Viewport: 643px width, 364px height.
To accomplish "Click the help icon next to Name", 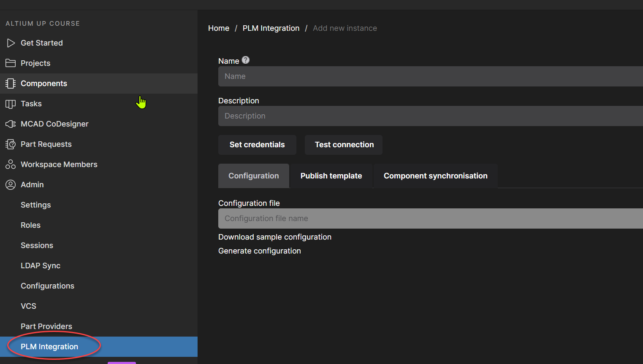I will click(246, 60).
